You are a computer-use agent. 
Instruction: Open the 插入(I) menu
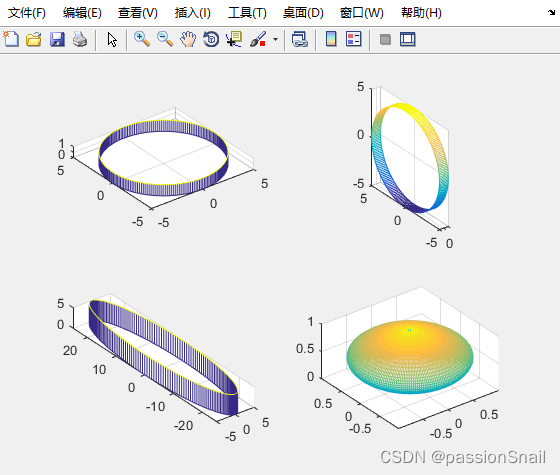click(192, 13)
